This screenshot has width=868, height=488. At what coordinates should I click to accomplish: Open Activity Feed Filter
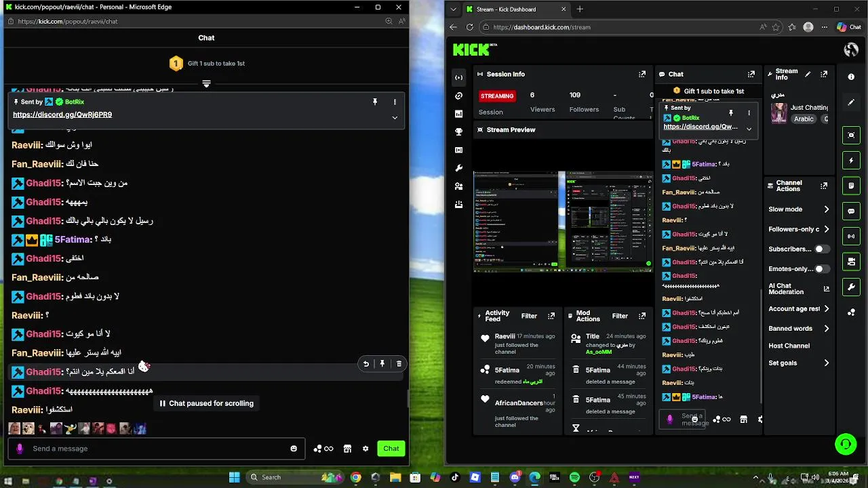[x=529, y=316]
